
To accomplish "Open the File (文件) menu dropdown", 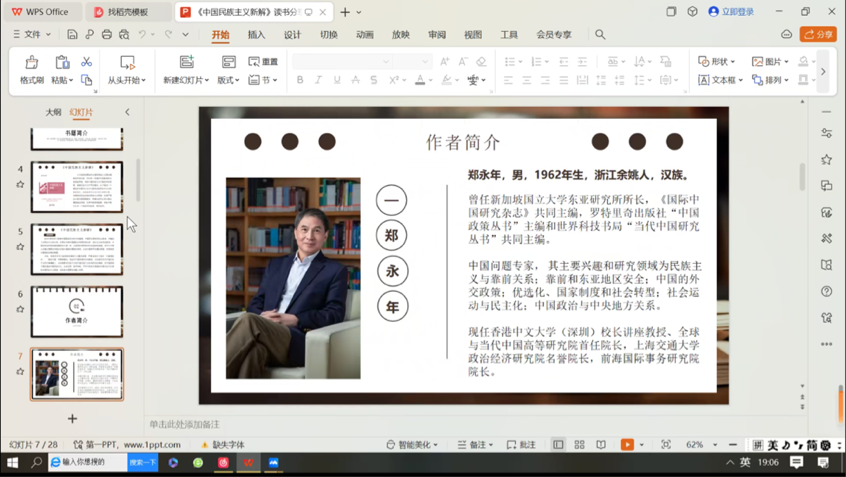I will (x=32, y=35).
